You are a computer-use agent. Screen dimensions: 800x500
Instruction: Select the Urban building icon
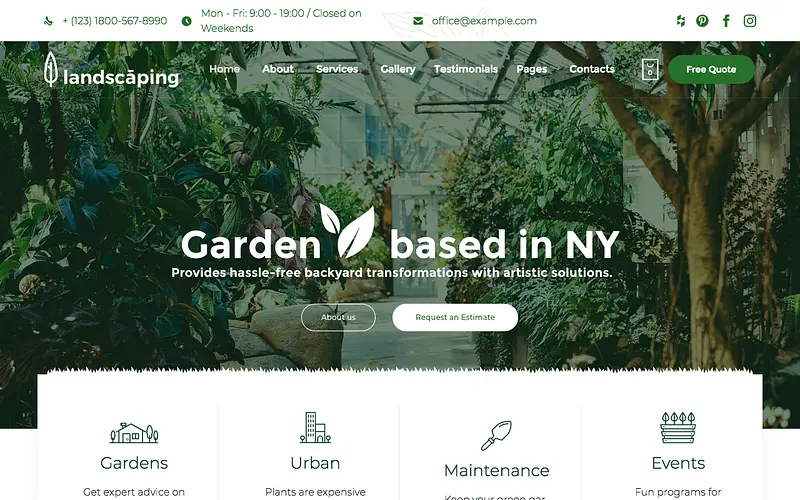pos(315,428)
